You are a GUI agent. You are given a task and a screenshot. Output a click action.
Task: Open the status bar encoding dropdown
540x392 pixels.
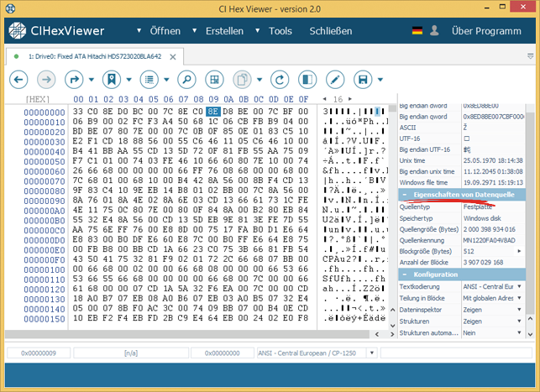pos(370,353)
